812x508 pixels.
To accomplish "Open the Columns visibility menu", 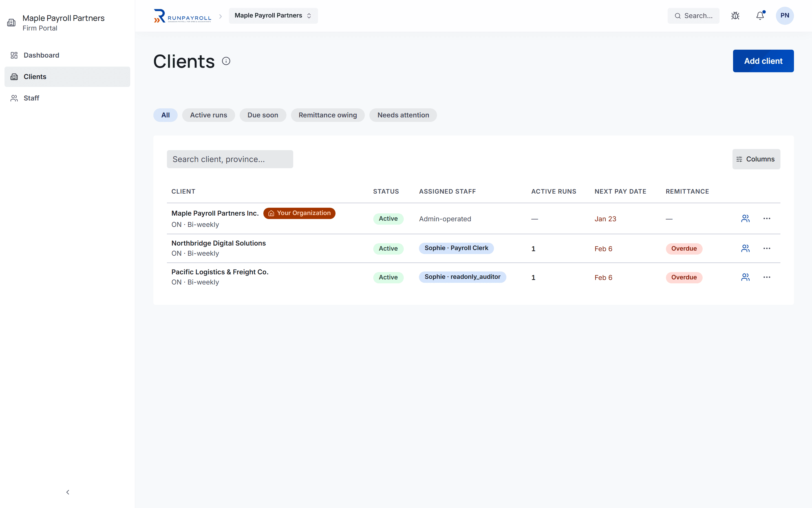I will pos(756,159).
